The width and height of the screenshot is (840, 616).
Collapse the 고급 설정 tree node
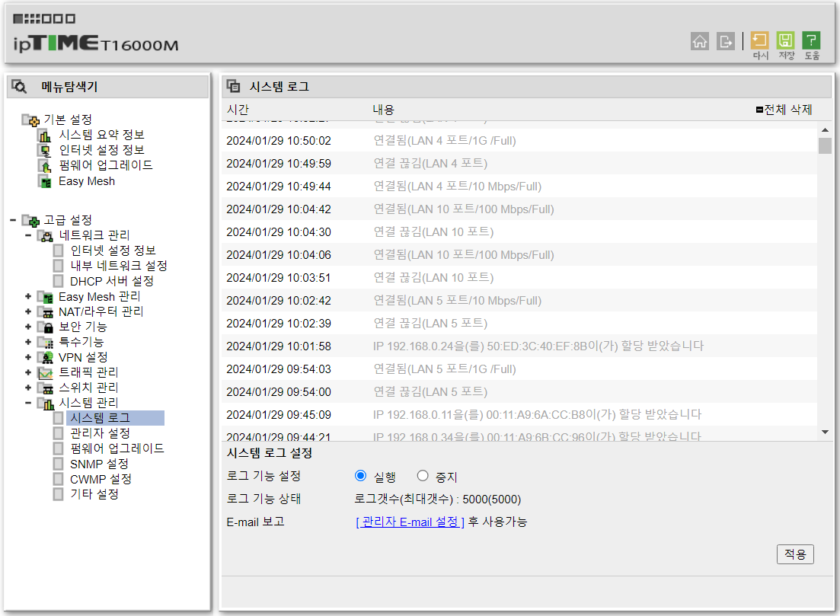click(13, 220)
